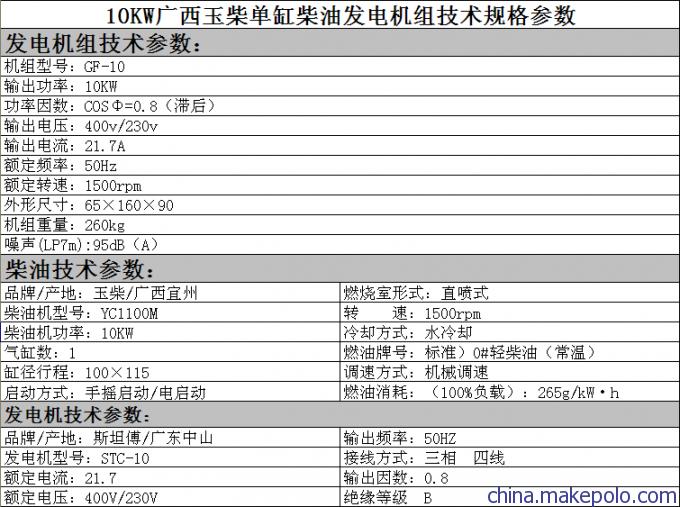Image resolution: width=680 pixels, height=507 pixels.
Task: Select the cell '输出因数: 0.8'
Action: click(x=510, y=478)
